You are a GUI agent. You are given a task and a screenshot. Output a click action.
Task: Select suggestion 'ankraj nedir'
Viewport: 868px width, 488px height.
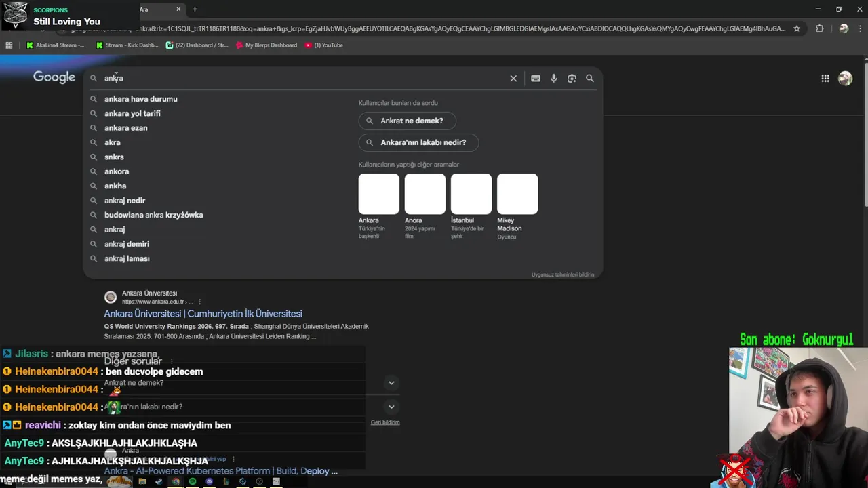125,201
